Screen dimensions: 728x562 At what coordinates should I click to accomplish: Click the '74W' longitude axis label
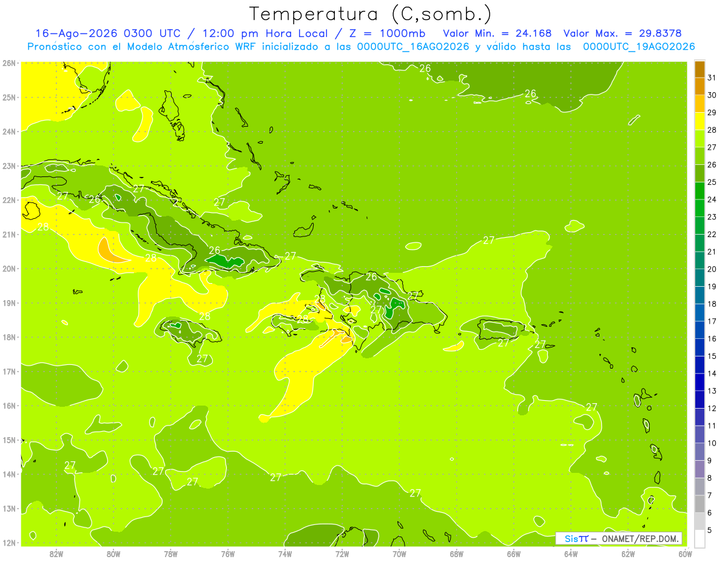click(285, 554)
